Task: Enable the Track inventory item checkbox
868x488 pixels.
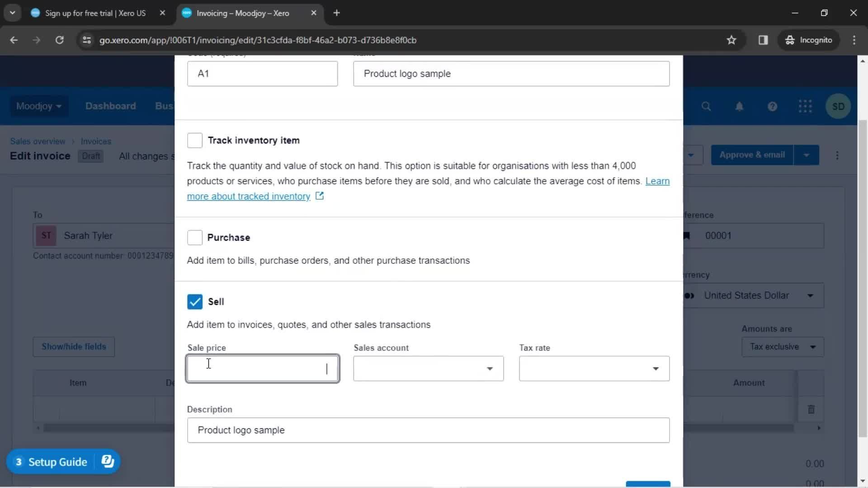Action: pyautogui.click(x=195, y=141)
